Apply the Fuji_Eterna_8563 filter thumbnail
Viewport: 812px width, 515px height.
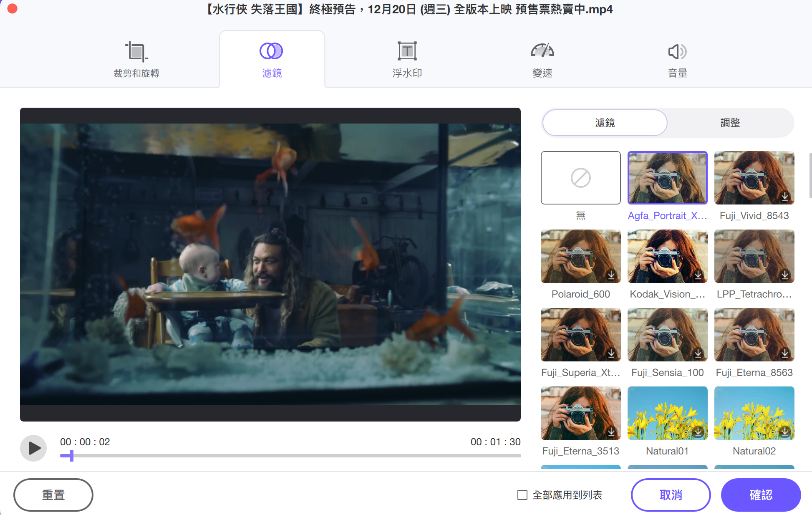coord(754,335)
